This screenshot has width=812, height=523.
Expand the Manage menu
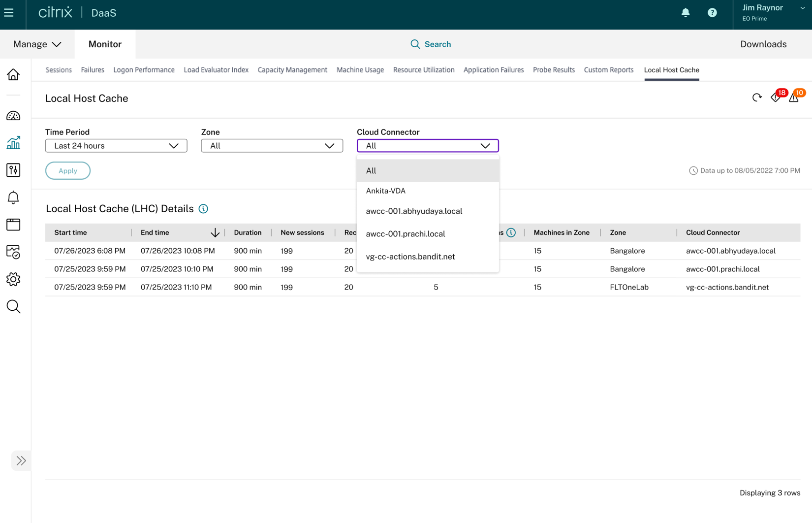tap(37, 44)
